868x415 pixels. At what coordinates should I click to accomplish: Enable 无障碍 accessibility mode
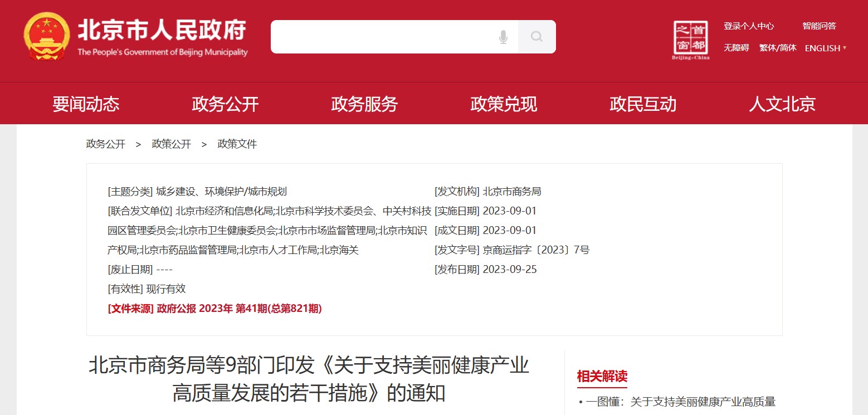pyautogui.click(x=736, y=48)
